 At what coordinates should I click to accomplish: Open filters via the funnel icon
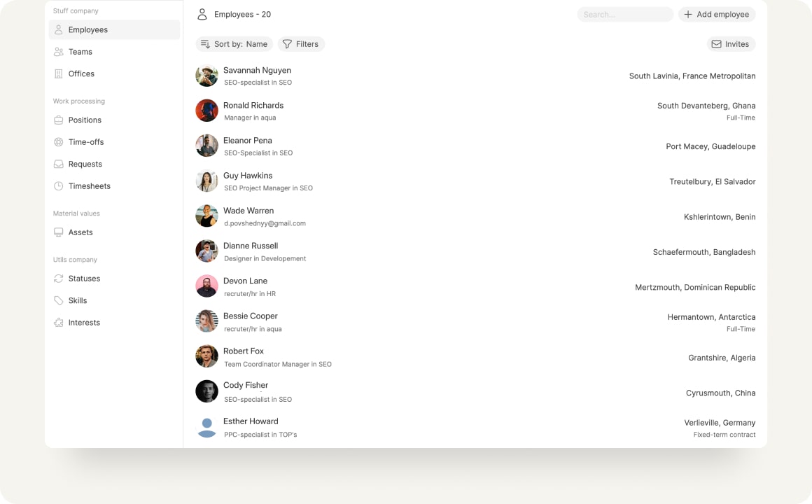tap(287, 43)
